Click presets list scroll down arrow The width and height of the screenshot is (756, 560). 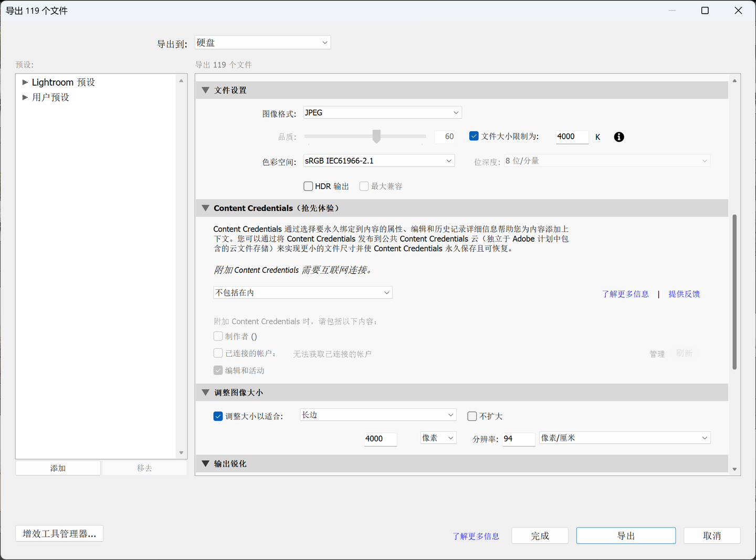[x=181, y=453]
